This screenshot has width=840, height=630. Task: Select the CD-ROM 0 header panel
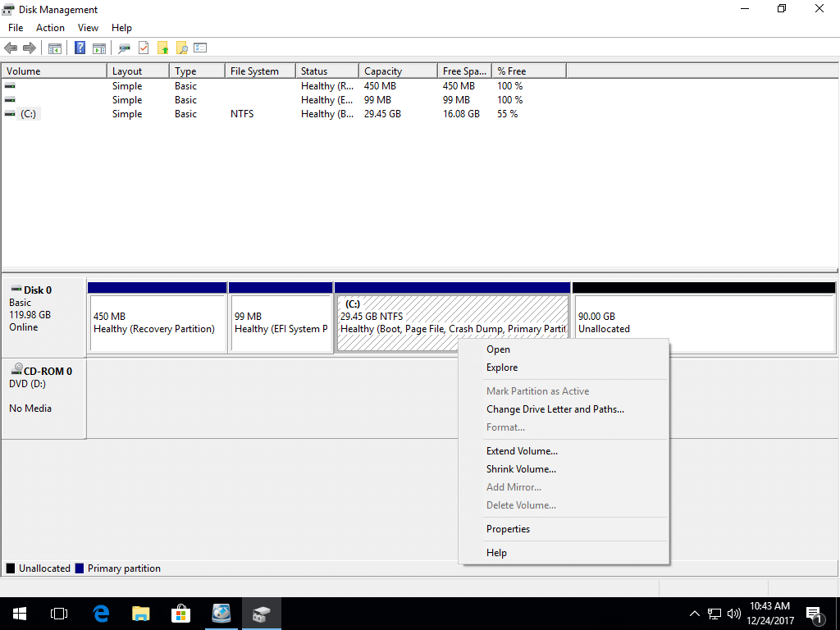(x=43, y=399)
